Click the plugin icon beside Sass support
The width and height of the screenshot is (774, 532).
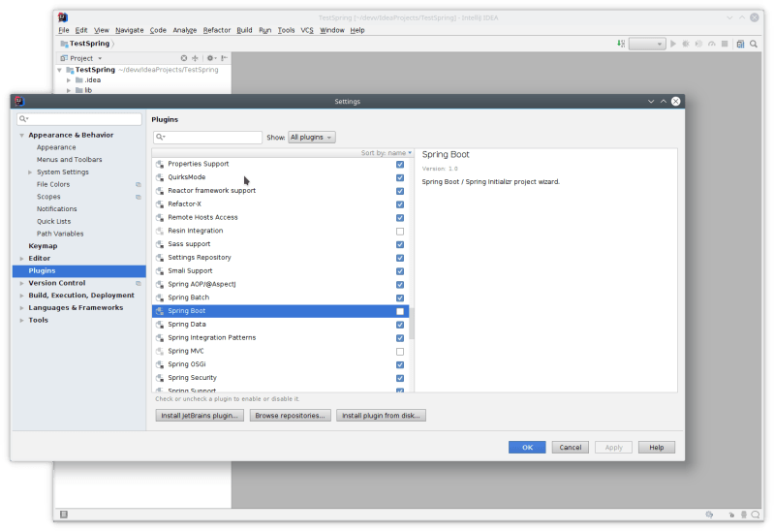click(x=160, y=244)
